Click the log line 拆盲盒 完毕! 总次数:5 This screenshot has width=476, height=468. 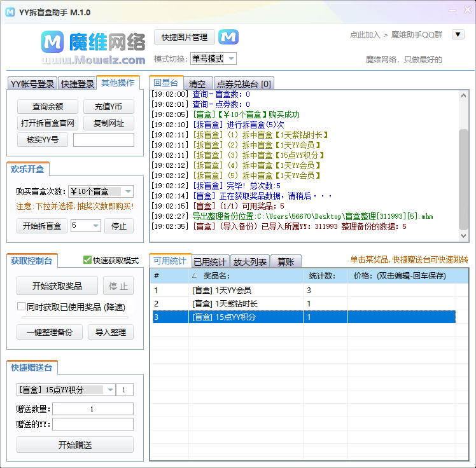click(x=216, y=186)
